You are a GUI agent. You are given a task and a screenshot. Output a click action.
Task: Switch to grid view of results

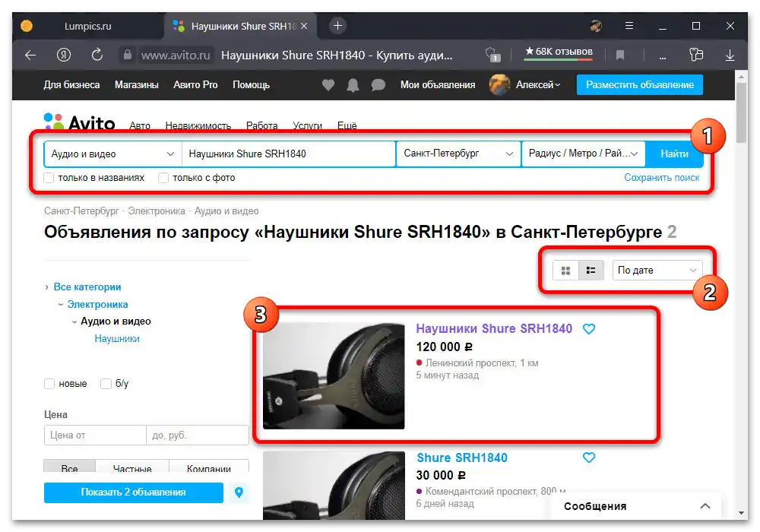point(565,271)
